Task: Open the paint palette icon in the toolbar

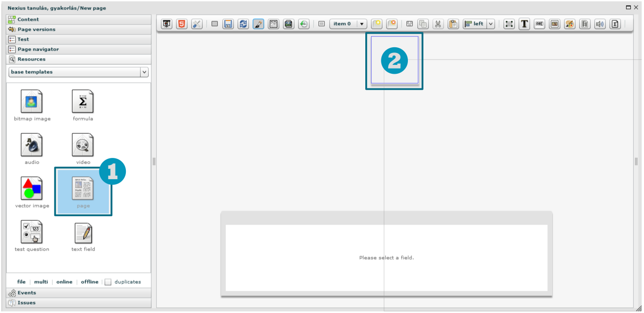Action: tap(570, 24)
